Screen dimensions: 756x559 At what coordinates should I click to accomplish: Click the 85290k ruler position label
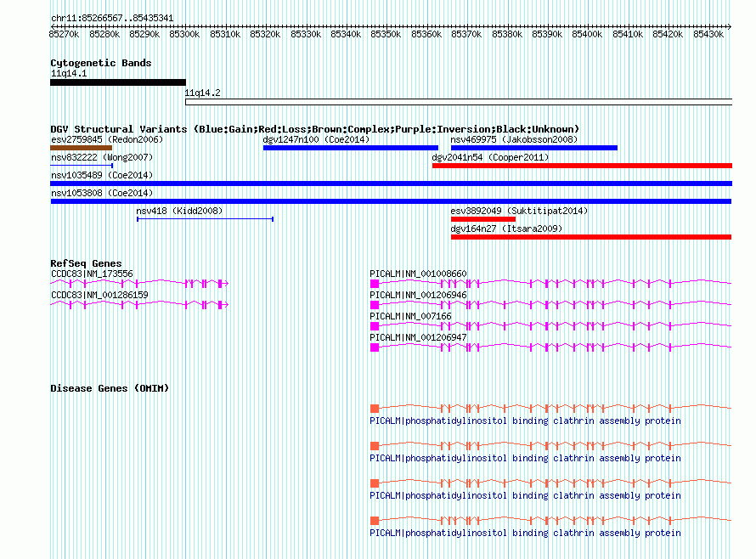(x=144, y=34)
